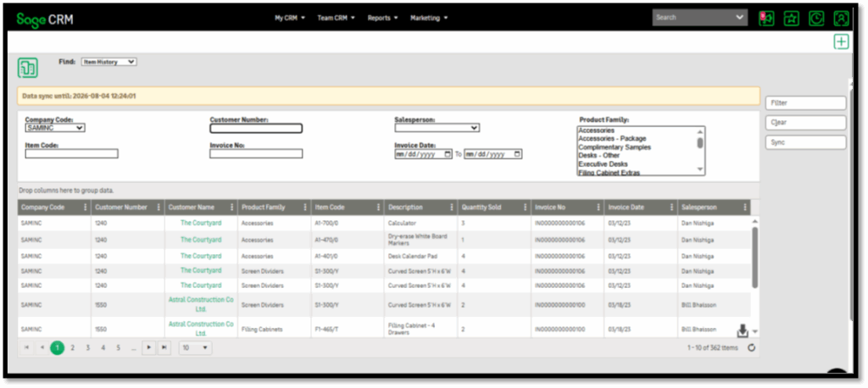Open Invoice Date column menu dots
The image size is (868, 388).
click(672, 207)
